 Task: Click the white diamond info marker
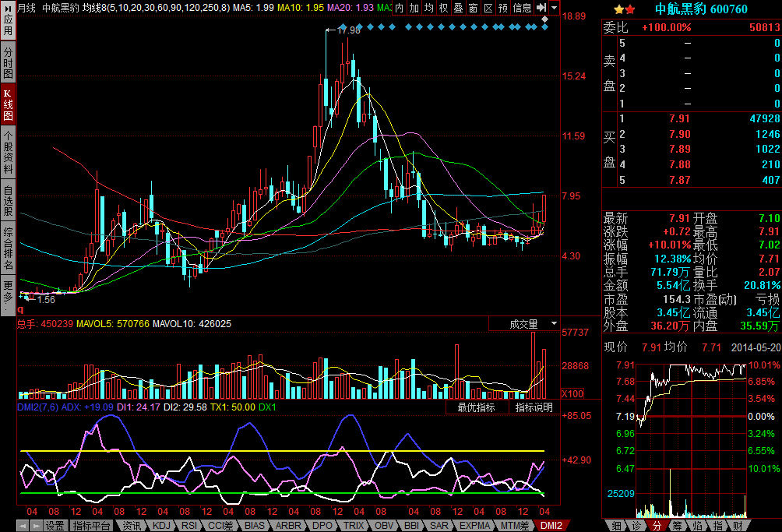545,19
